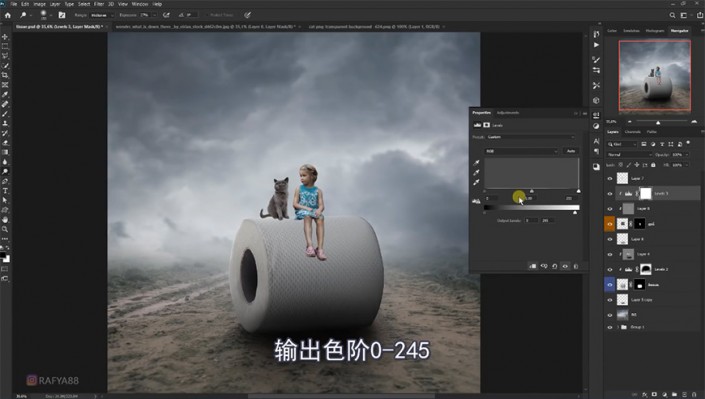Screen dimensions: 705x399
Task: Toggle visibility of the orange-labeled layer
Action: [610, 224]
